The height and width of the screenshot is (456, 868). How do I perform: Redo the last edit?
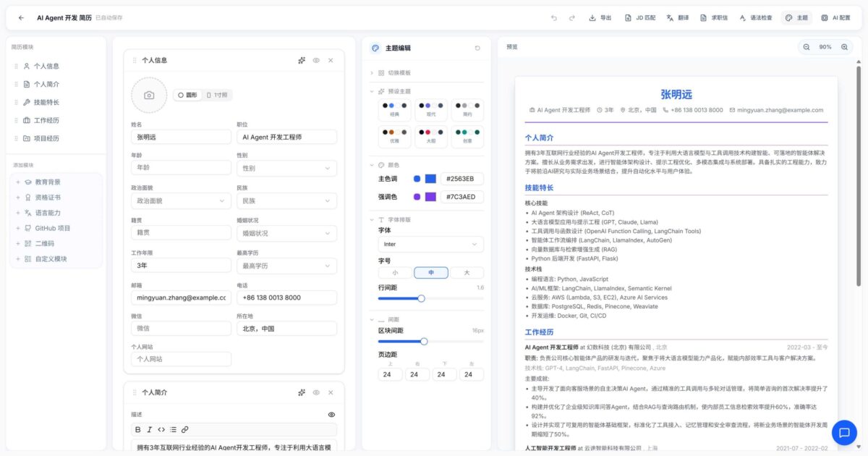572,18
